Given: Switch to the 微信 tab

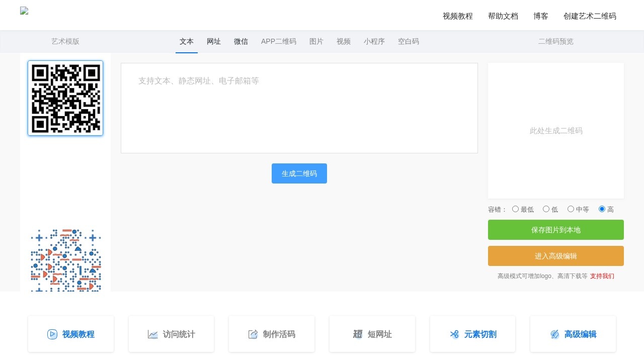Looking at the screenshot, I should (241, 42).
